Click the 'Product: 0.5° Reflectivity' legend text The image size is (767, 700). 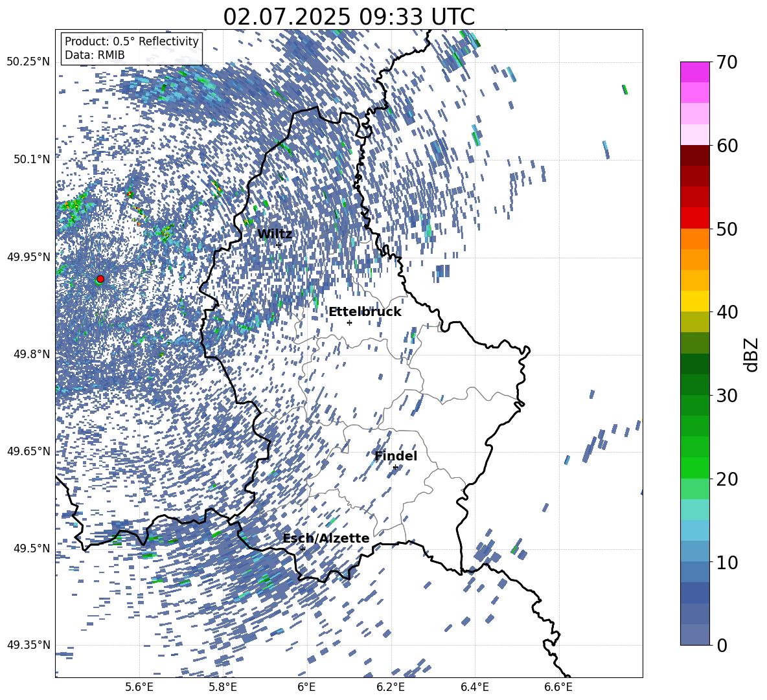click(132, 41)
